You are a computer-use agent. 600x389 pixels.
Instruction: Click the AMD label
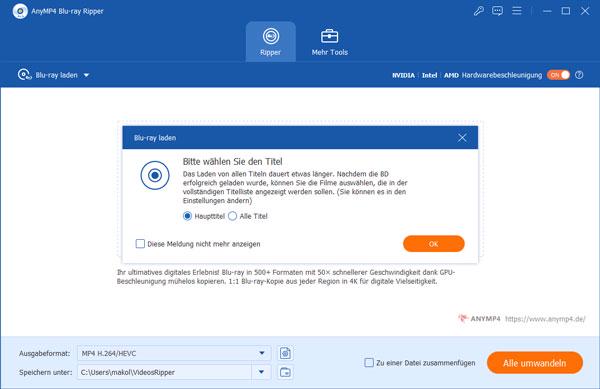[451, 75]
